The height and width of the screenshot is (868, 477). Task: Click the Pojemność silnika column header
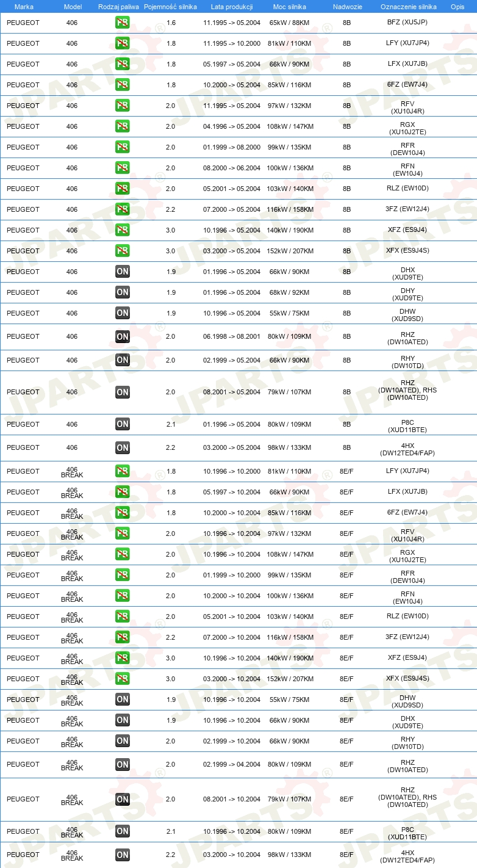point(170,7)
